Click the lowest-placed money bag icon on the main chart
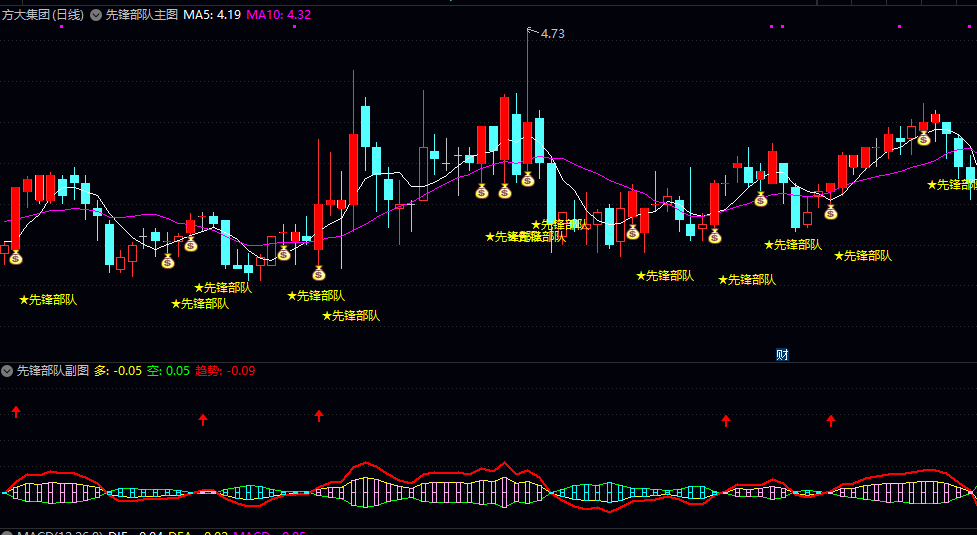The width and height of the screenshot is (977, 535). pyautogui.click(x=319, y=273)
